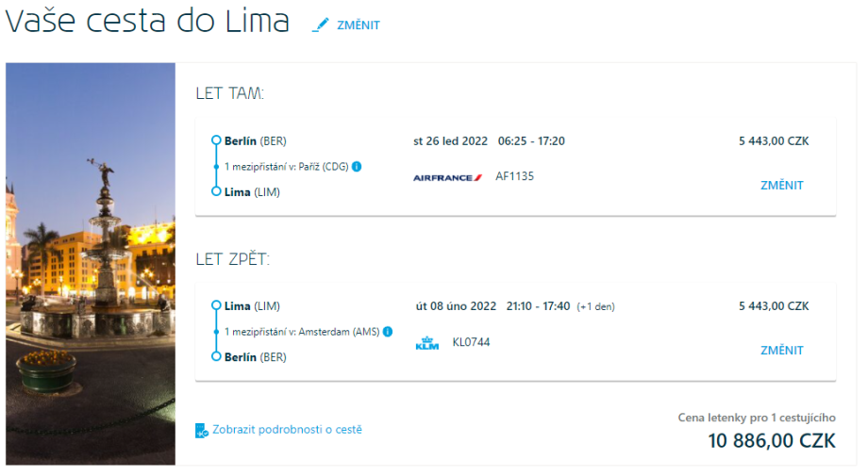Change the outbound flight via its ZMĚNIT
Screen dimensions: 868x476
click(x=782, y=186)
